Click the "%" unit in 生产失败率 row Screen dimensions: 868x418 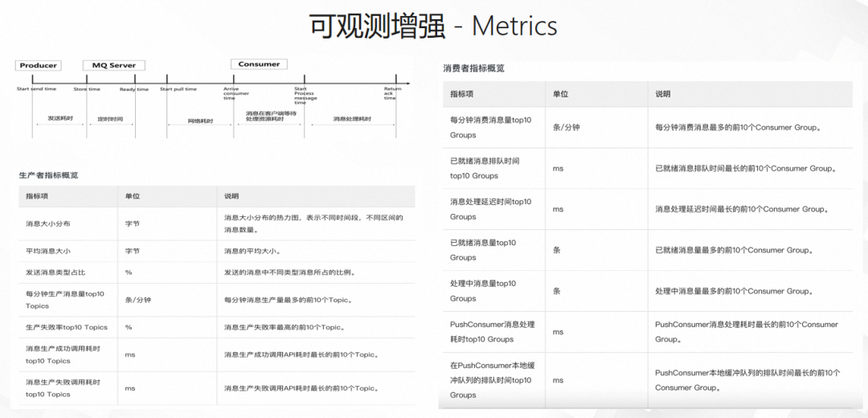tap(128, 327)
